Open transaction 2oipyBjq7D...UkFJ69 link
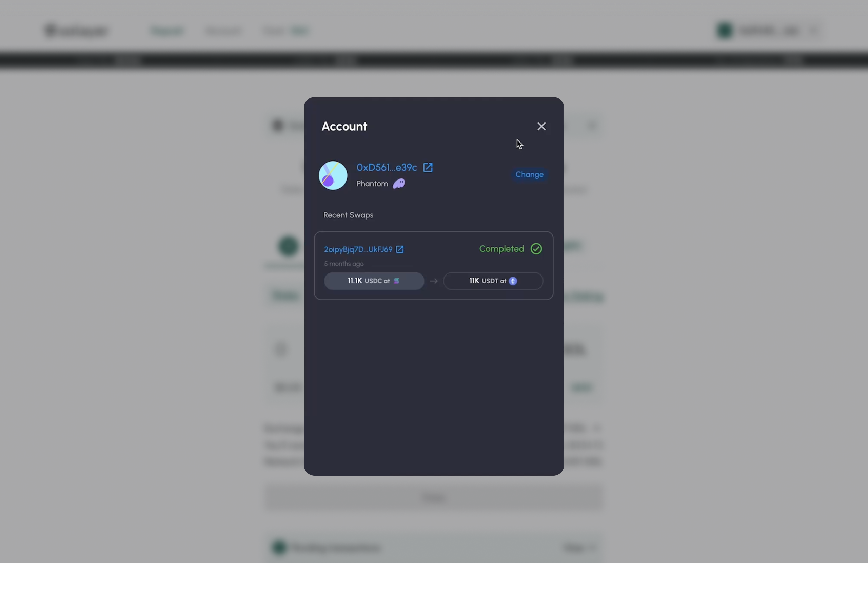 coord(358,249)
